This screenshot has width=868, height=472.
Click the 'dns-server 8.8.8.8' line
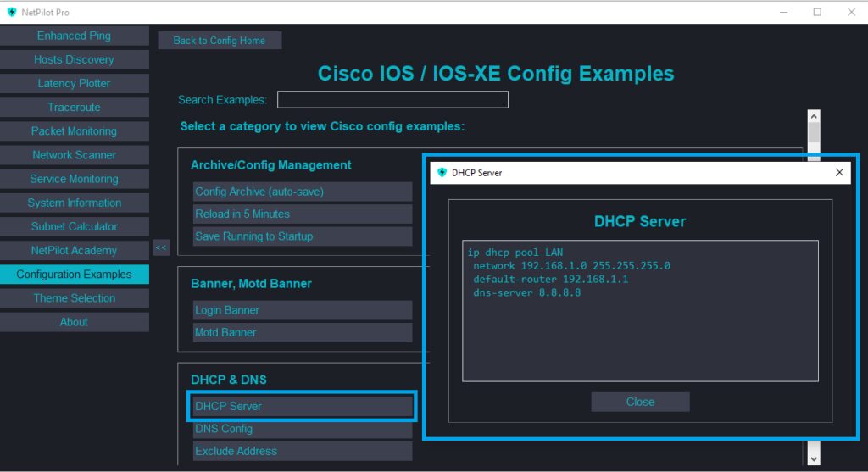[526, 292]
